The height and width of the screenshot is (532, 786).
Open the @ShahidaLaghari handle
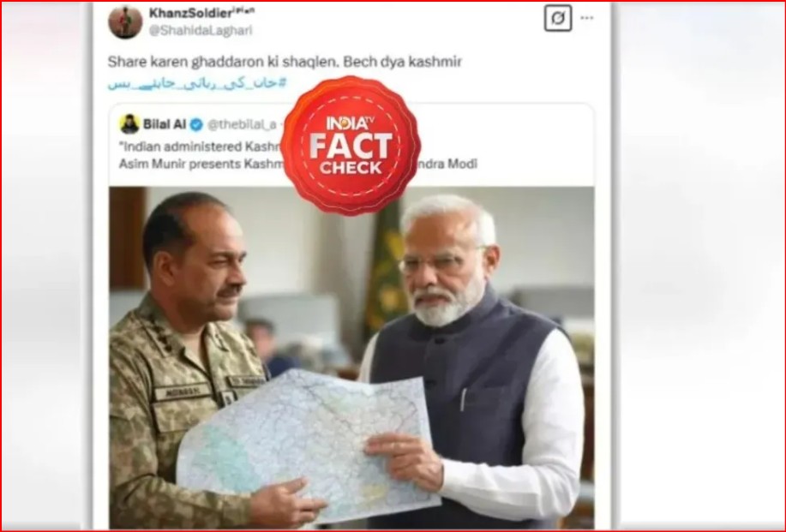(x=201, y=31)
